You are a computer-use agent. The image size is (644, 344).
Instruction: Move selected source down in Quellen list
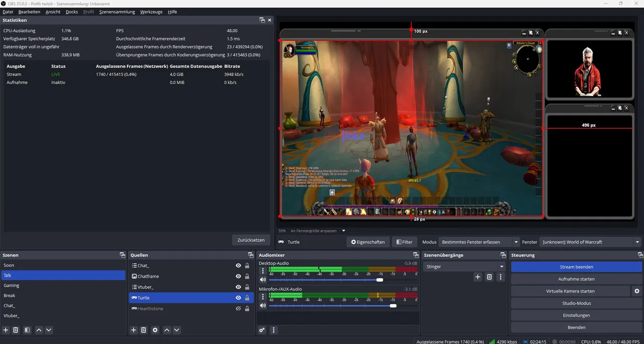pos(177,330)
